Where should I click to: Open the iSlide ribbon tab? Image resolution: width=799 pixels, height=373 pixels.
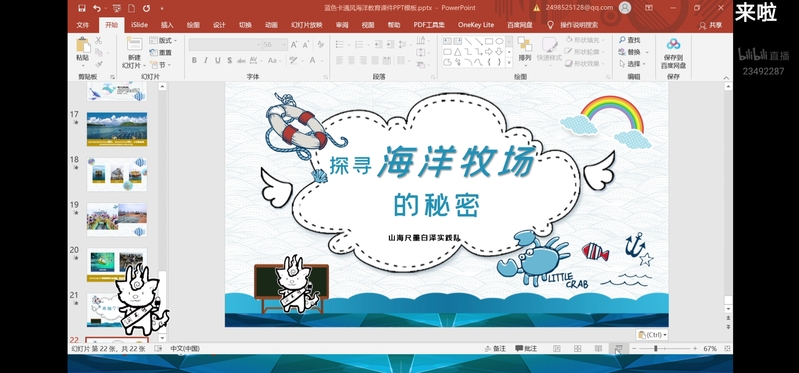pyautogui.click(x=139, y=25)
